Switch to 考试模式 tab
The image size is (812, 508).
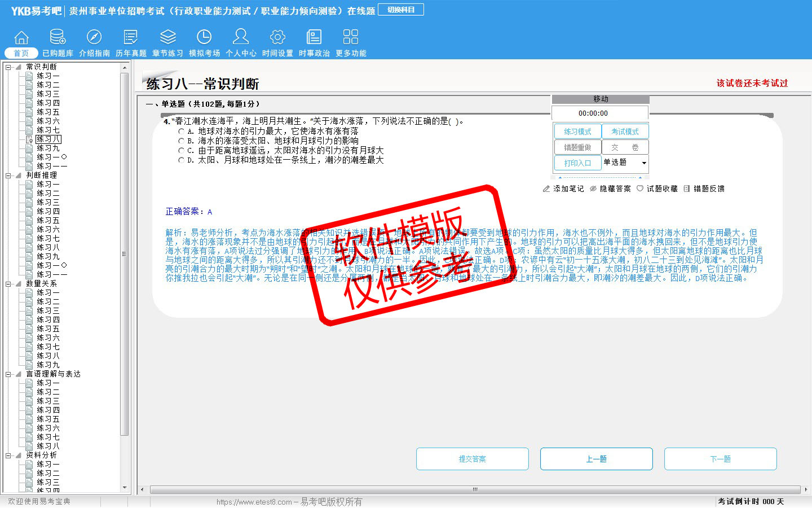click(x=625, y=132)
